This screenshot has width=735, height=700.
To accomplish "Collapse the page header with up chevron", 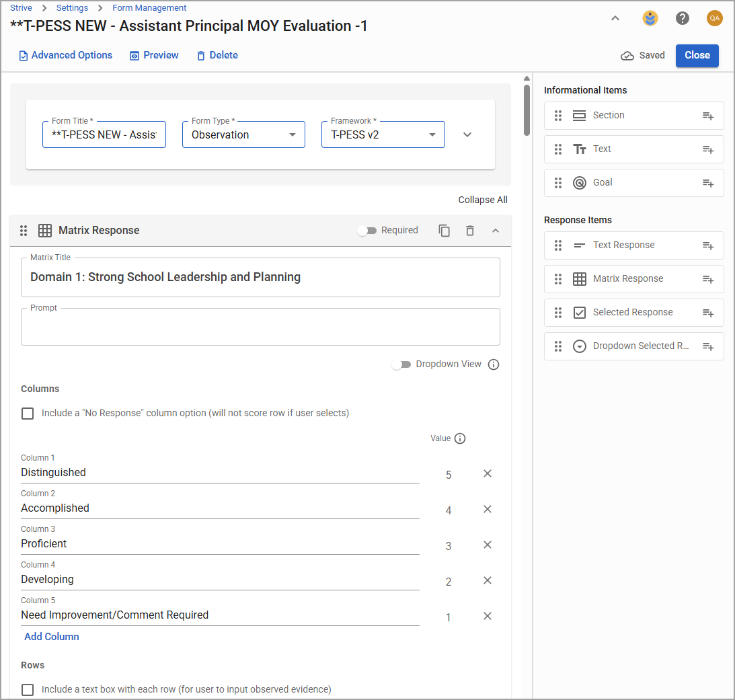I will tap(615, 18).
